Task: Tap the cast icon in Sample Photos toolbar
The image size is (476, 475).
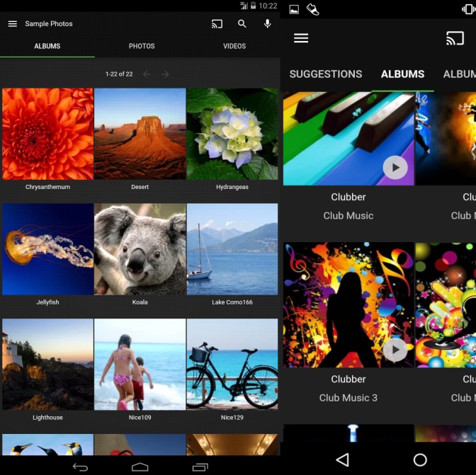Action: click(x=217, y=23)
